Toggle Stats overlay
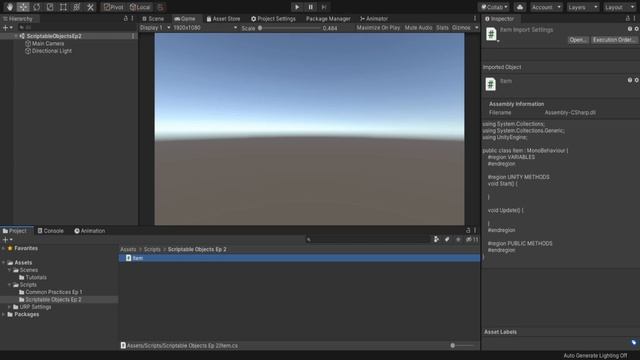Screen dimensions: 640x360 coord(442,28)
